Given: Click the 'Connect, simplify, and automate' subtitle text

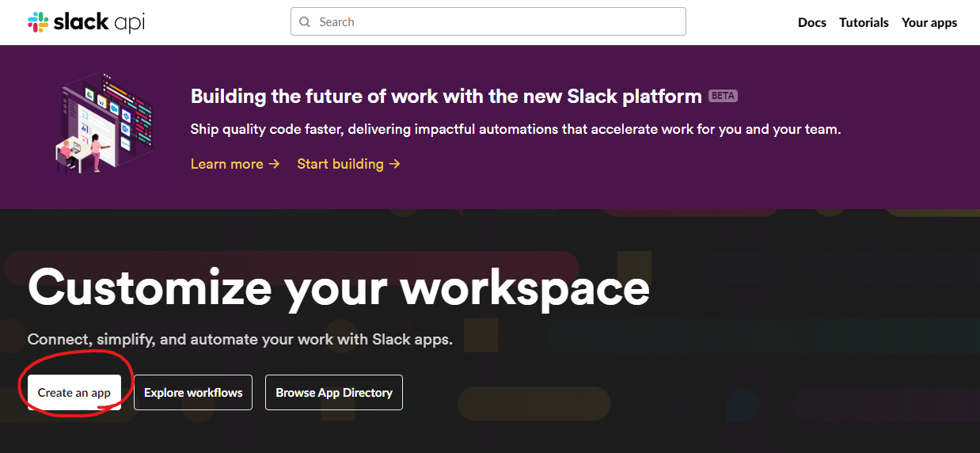Looking at the screenshot, I should [240, 339].
